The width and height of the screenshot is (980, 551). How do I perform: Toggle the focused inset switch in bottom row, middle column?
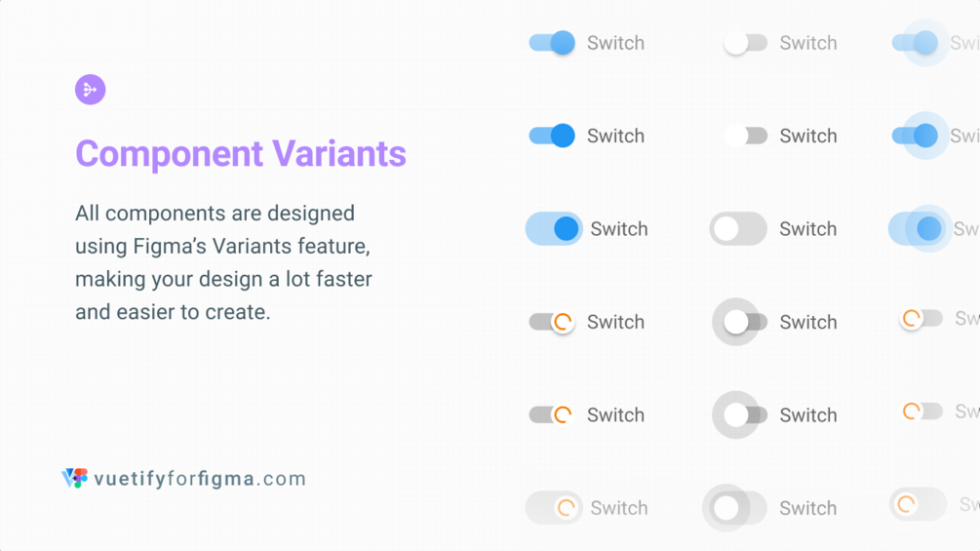pyautogui.click(x=736, y=508)
